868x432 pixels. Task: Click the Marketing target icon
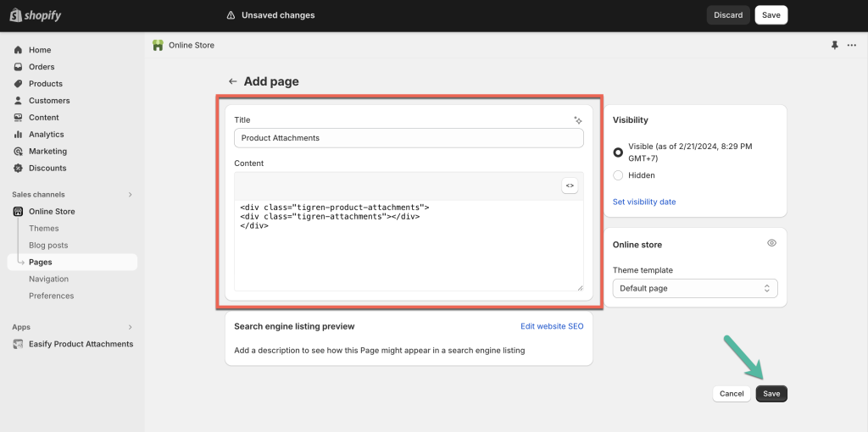(18, 151)
